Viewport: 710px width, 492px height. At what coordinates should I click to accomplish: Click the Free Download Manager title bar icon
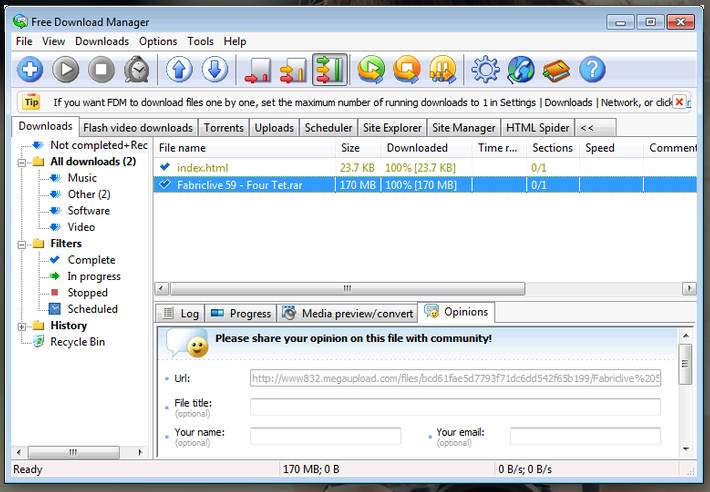[x=20, y=21]
